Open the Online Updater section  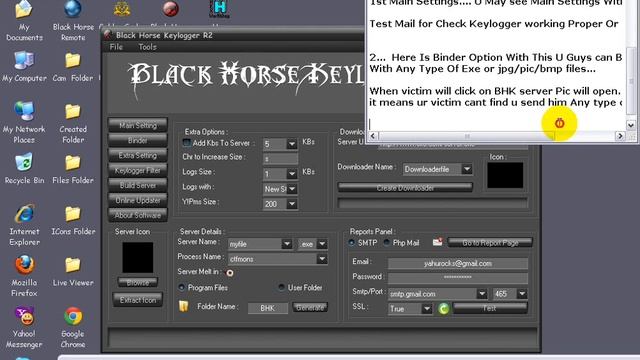click(x=138, y=200)
